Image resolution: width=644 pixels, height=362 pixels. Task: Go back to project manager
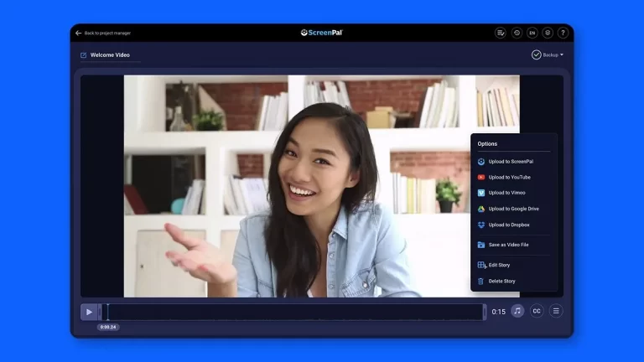point(103,33)
